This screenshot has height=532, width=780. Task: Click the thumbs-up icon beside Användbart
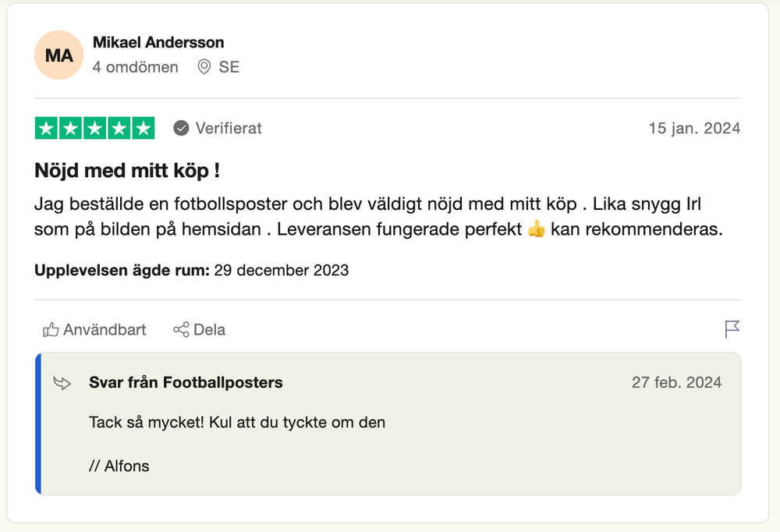[51, 330]
